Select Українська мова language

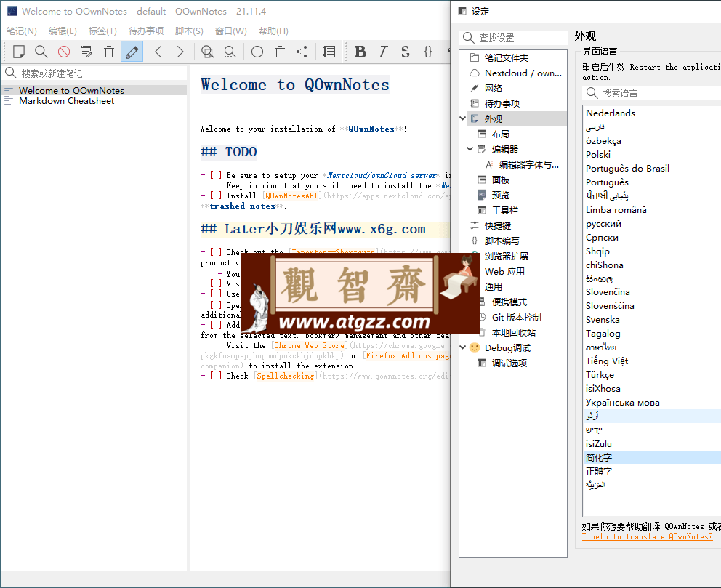click(x=623, y=402)
